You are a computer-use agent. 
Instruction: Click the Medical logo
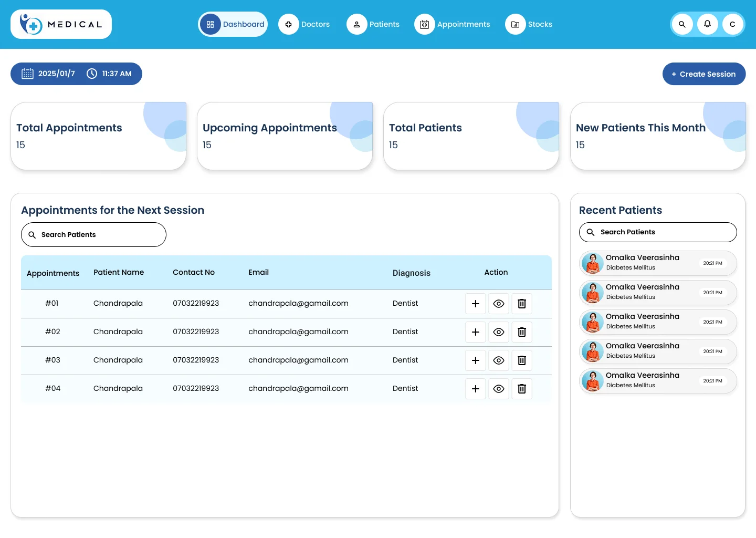click(x=61, y=24)
